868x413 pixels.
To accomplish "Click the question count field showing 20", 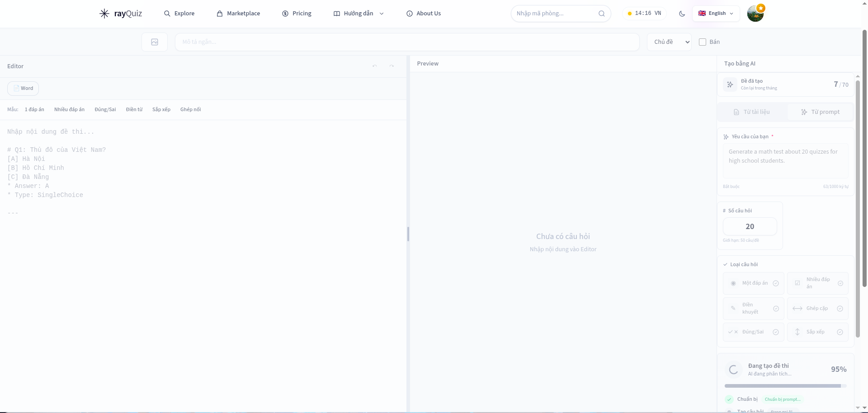I will click(x=750, y=226).
